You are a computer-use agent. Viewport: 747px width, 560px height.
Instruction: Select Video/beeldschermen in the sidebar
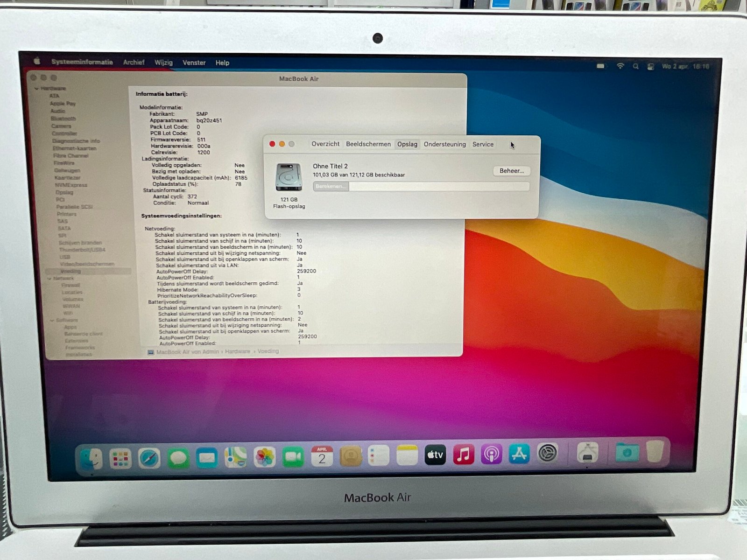coord(87,264)
